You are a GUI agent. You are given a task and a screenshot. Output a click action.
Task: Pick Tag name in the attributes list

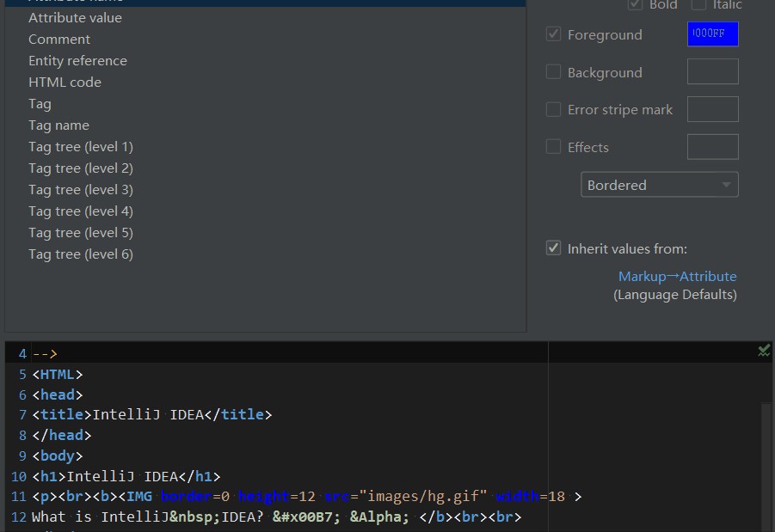point(58,125)
